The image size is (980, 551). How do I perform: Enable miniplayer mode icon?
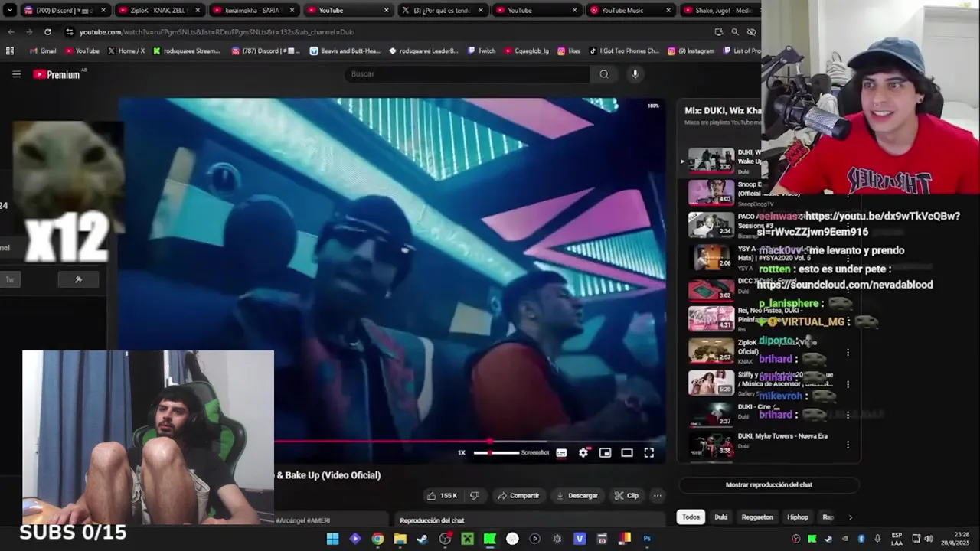605,453
